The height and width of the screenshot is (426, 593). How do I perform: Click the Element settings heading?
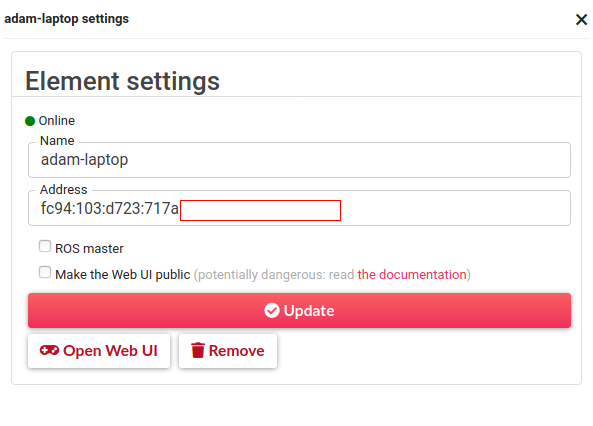click(122, 81)
